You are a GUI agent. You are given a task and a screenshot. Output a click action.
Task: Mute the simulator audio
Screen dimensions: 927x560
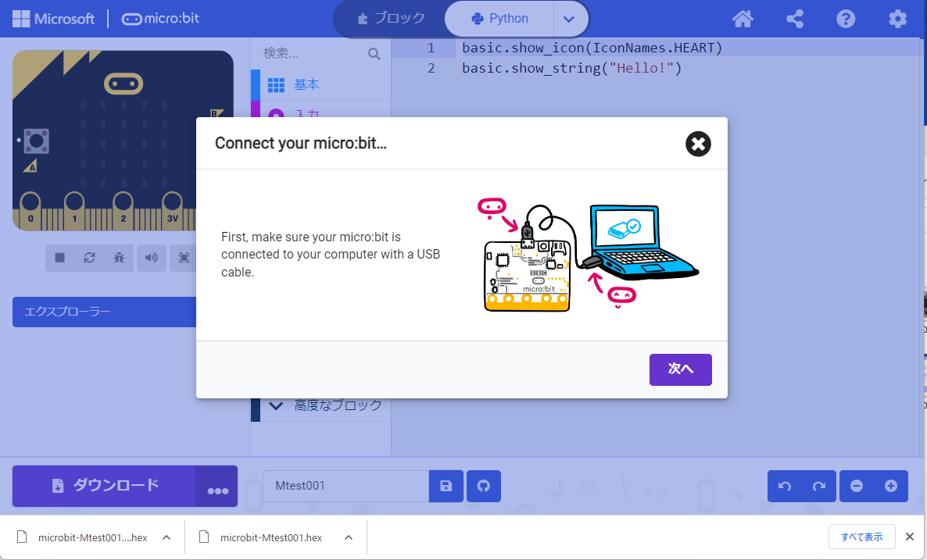pyautogui.click(x=152, y=258)
